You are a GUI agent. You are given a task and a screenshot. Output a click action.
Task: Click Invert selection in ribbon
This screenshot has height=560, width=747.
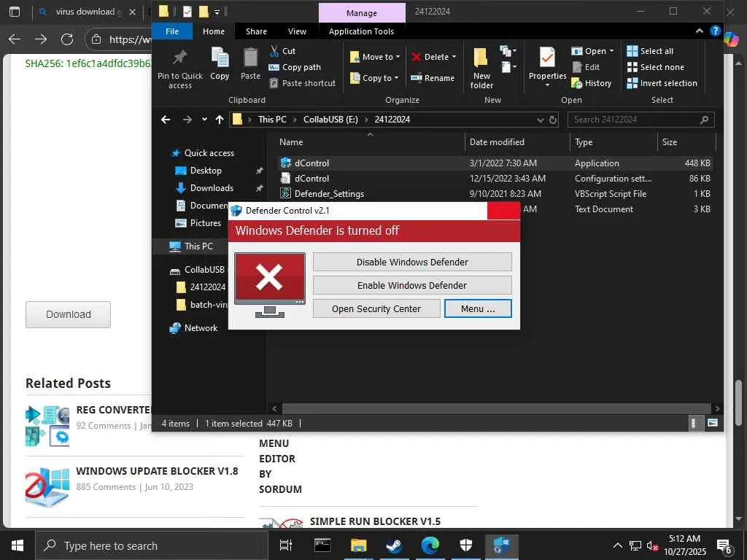[662, 83]
